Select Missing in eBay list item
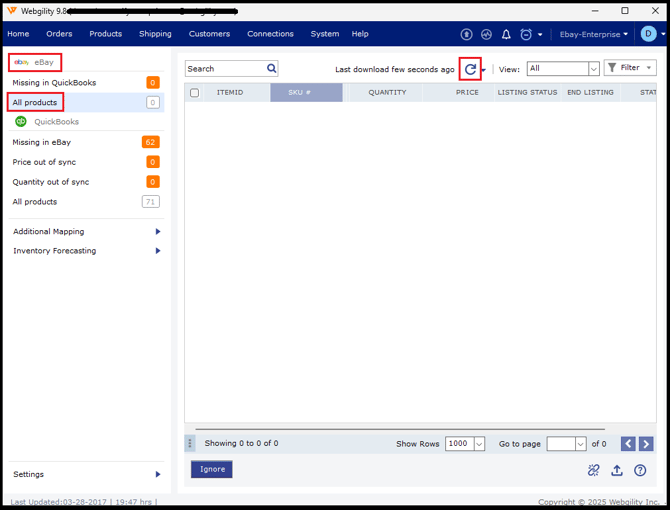Viewport: 670px width, 510px height. click(42, 142)
